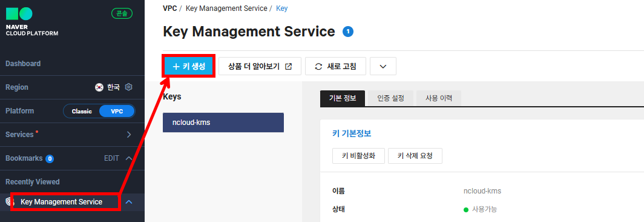This screenshot has width=644, height=222.
Task: Click the 이름 field label
Action: tap(338, 191)
